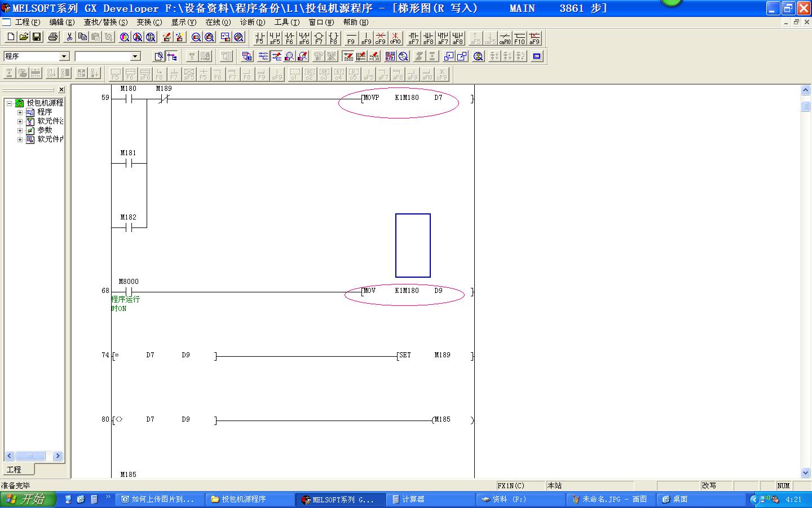Insert a normally closed contact (F6)

click(289, 38)
